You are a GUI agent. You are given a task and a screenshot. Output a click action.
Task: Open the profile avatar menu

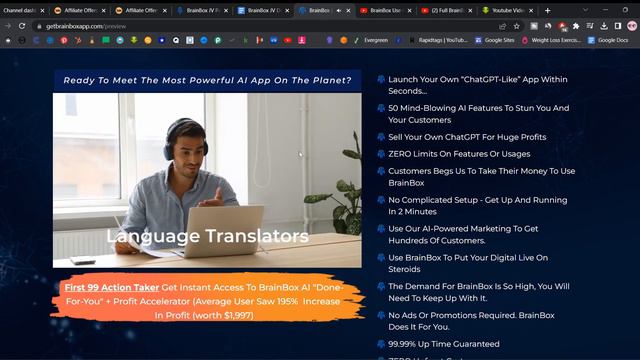[x=632, y=26]
